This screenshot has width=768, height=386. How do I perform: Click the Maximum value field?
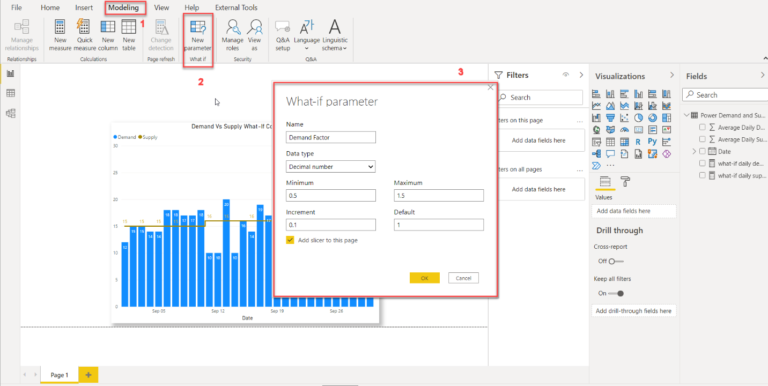click(x=439, y=195)
